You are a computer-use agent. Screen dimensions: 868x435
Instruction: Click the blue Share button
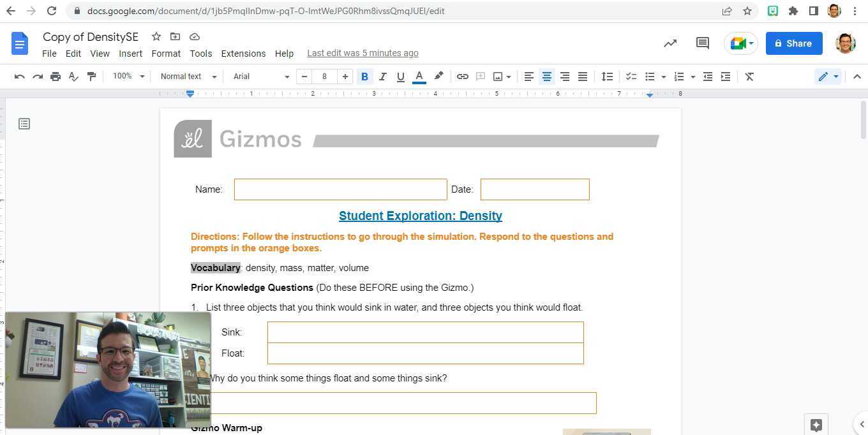(793, 43)
